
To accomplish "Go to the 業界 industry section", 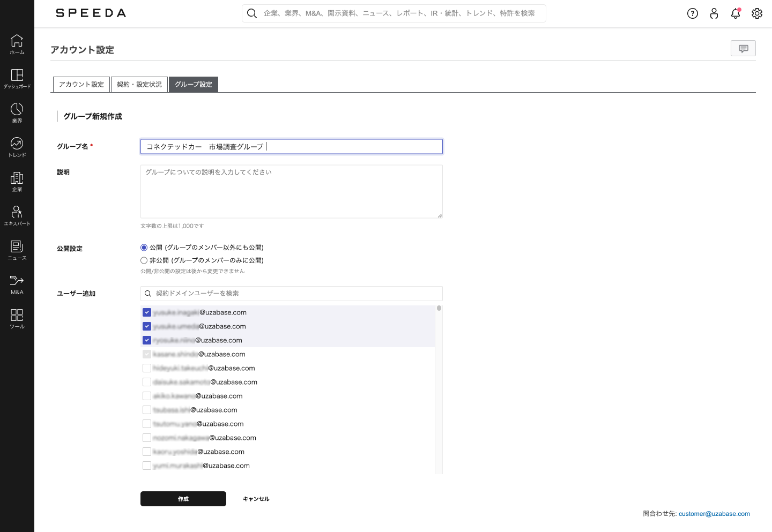I will tap(17, 113).
